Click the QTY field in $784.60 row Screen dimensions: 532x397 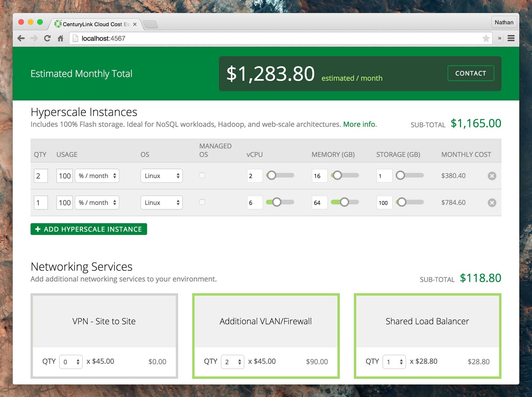[41, 203]
